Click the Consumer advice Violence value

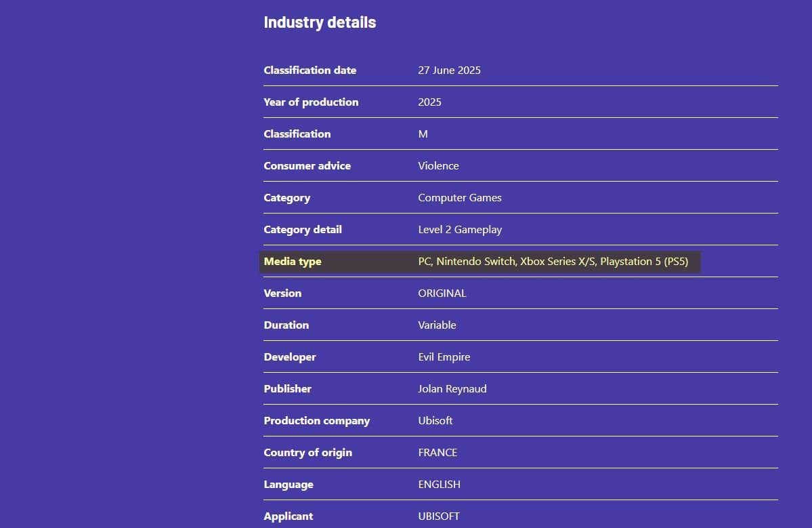[438, 166]
